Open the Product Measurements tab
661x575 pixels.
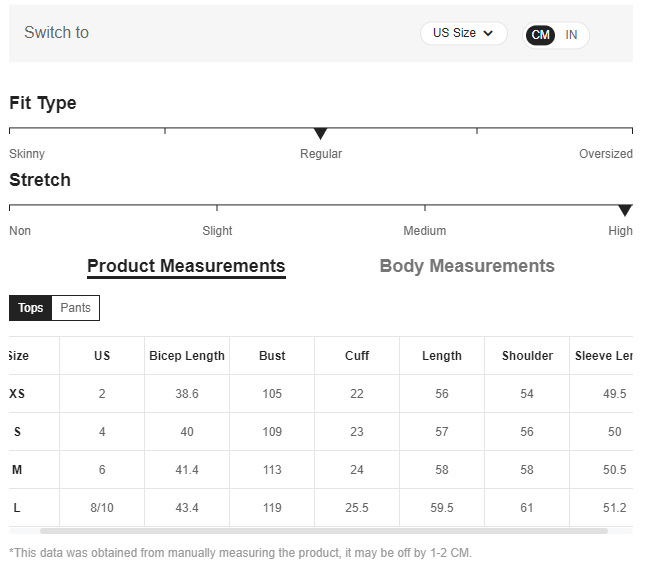point(186,266)
